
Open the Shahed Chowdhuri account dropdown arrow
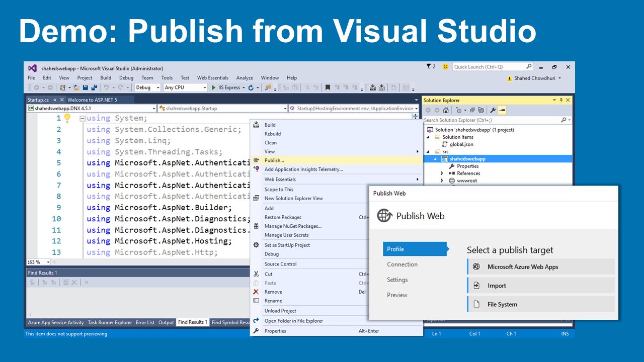tap(559, 78)
